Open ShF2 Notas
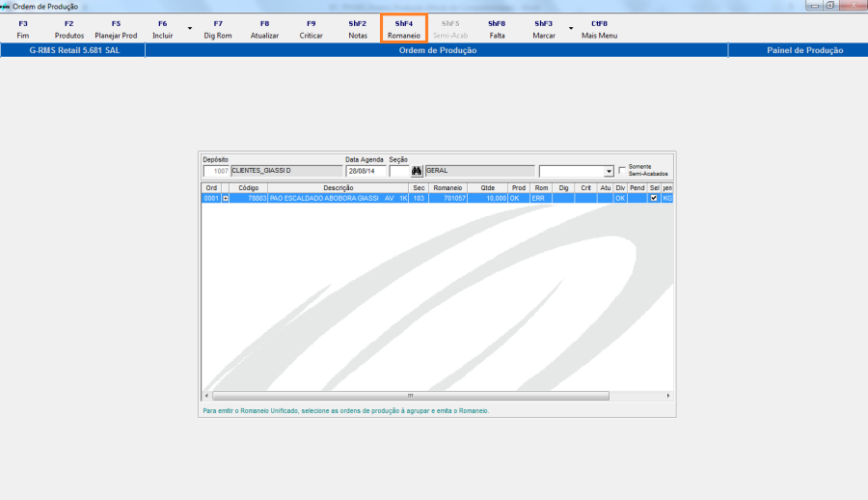Image resolution: width=868 pixels, height=500 pixels. (x=358, y=29)
